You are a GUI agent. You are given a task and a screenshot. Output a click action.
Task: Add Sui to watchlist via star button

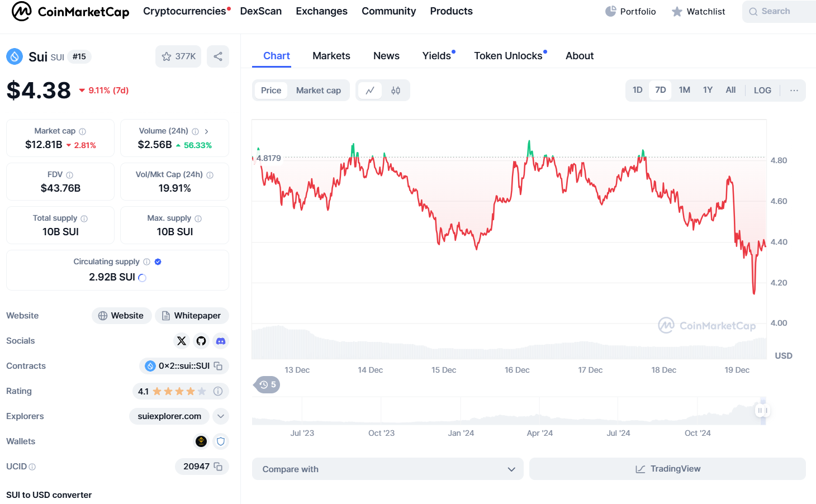[178, 56]
